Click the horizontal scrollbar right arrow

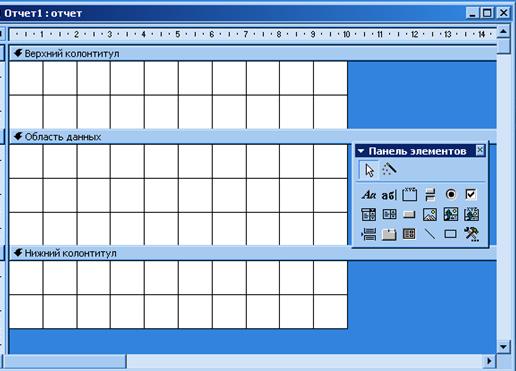[489, 361]
